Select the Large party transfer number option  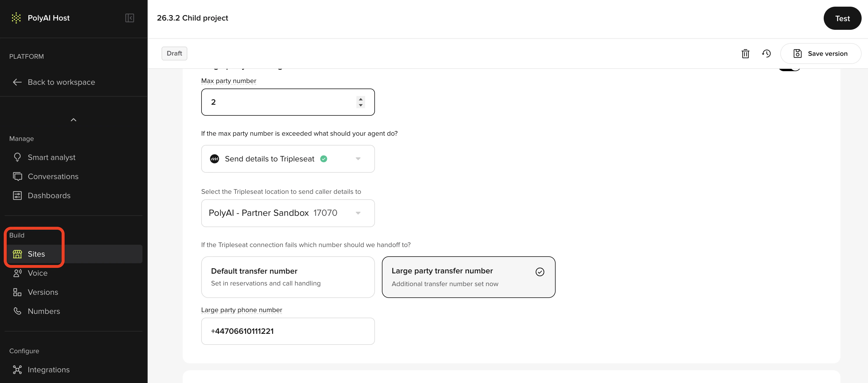(x=468, y=277)
